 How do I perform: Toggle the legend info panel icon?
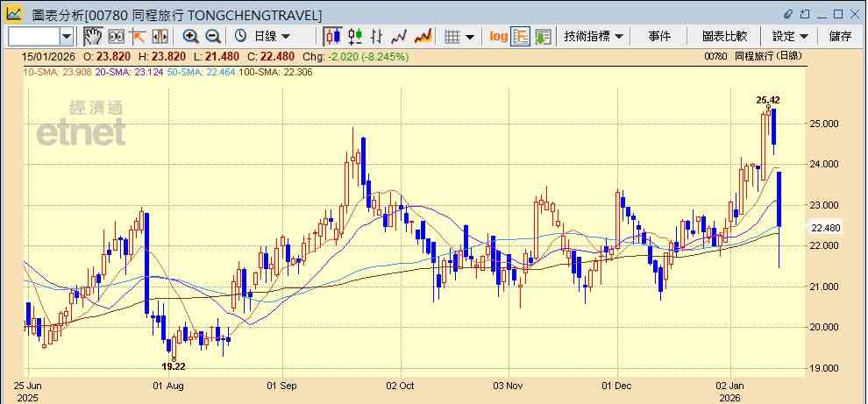click(x=521, y=37)
